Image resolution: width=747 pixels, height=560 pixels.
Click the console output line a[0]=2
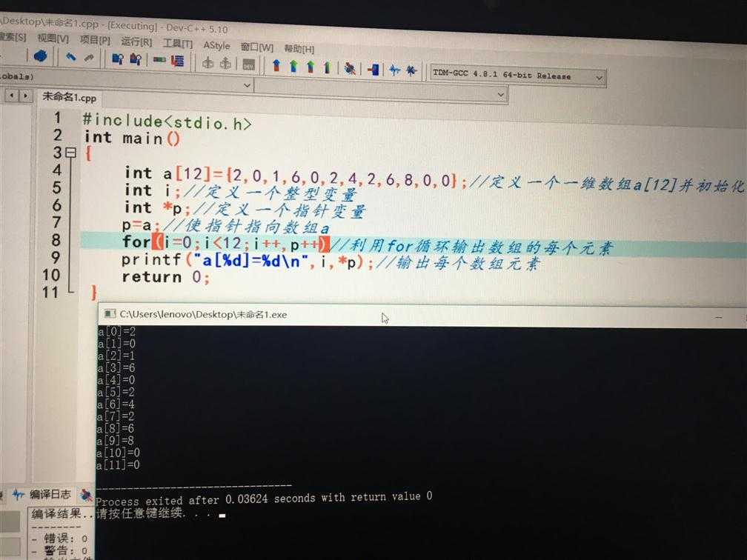click(x=116, y=331)
